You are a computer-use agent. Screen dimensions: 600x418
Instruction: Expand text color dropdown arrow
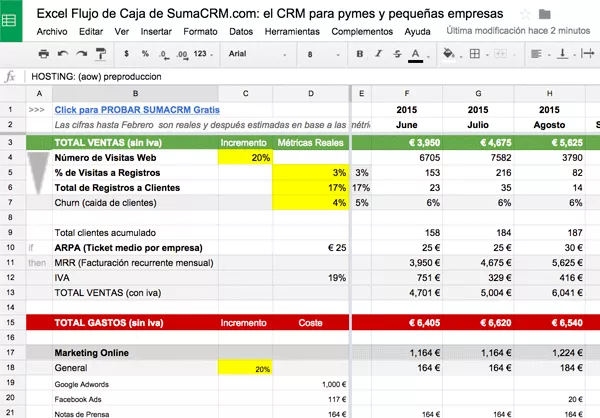(428, 57)
